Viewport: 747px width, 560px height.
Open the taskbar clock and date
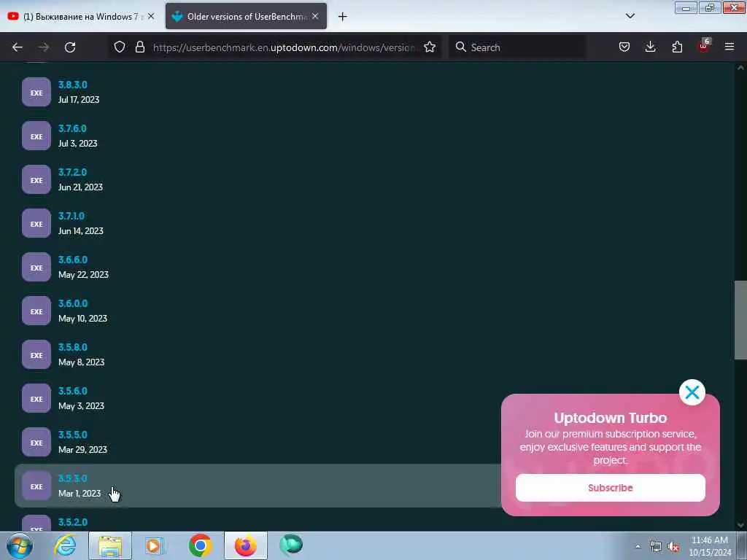[710, 546]
